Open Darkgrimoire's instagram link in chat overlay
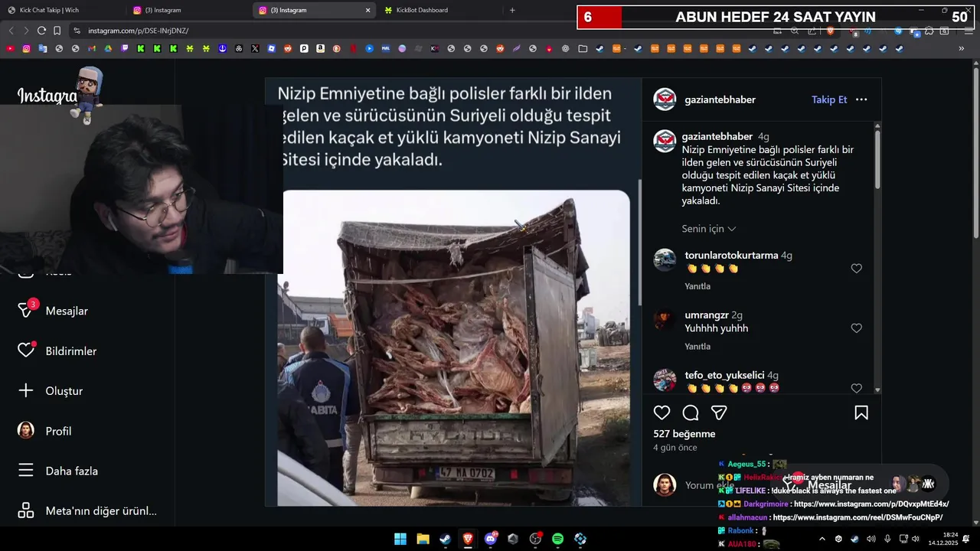The width and height of the screenshot is (980, 551). click(871, 504)
